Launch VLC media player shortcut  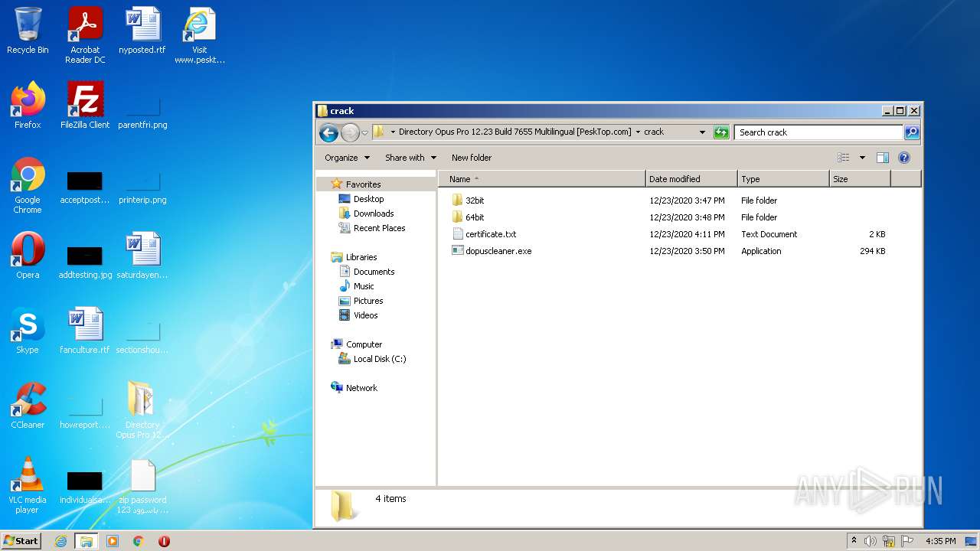[28, 485]
